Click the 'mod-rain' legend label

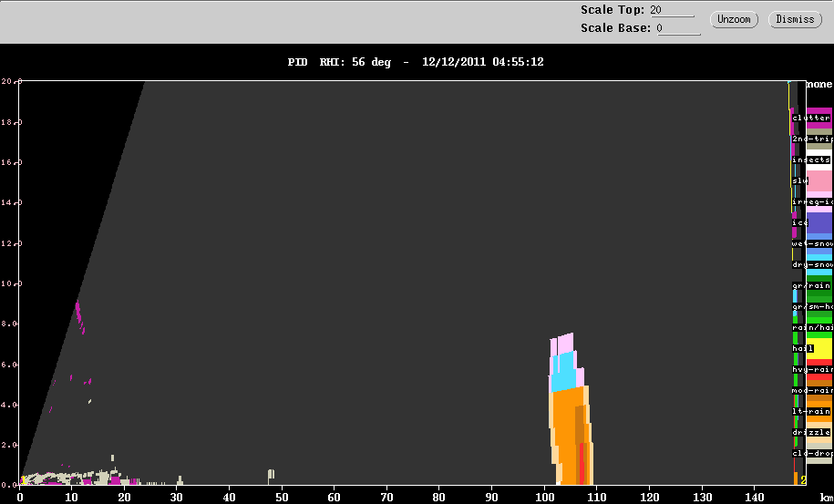point(812,391)
